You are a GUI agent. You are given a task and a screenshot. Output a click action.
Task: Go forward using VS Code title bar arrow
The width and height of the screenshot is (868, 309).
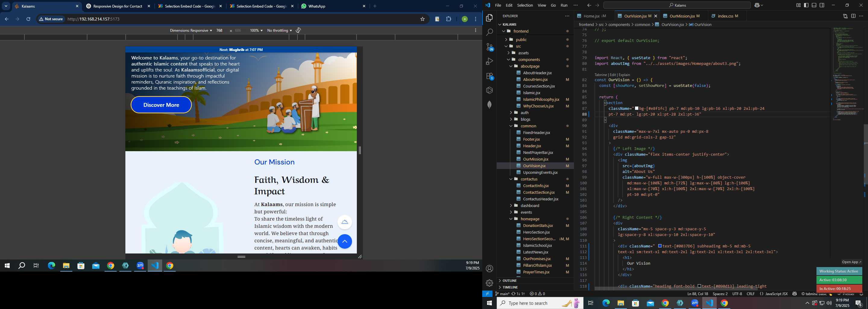597,5
